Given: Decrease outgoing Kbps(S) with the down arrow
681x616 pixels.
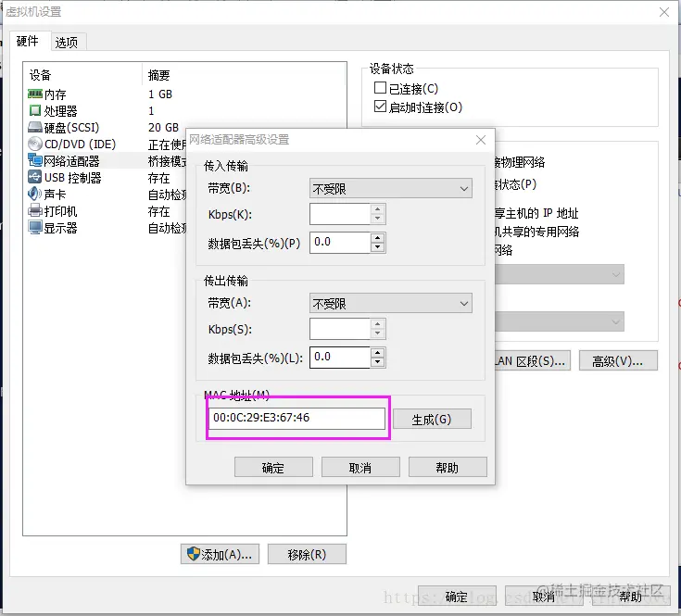Looking at the screenshot, I should (x=377, y=333).
